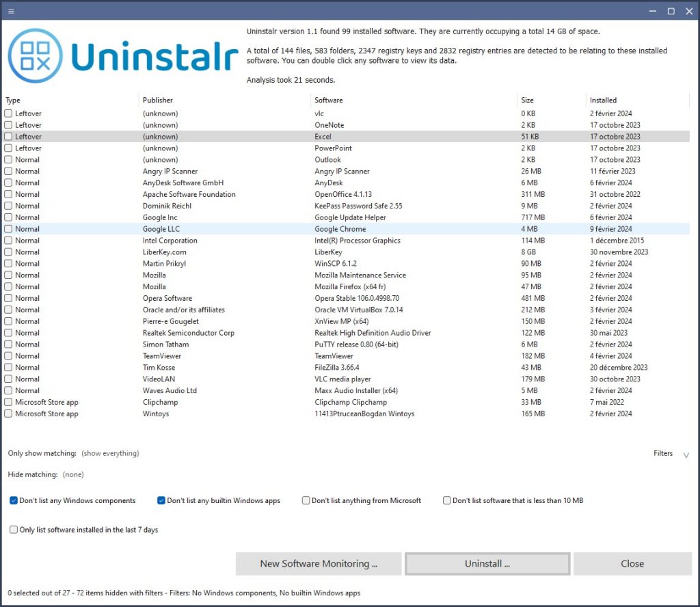
Task: Click the Uninstall button
Action: click(x=487, y=564)
